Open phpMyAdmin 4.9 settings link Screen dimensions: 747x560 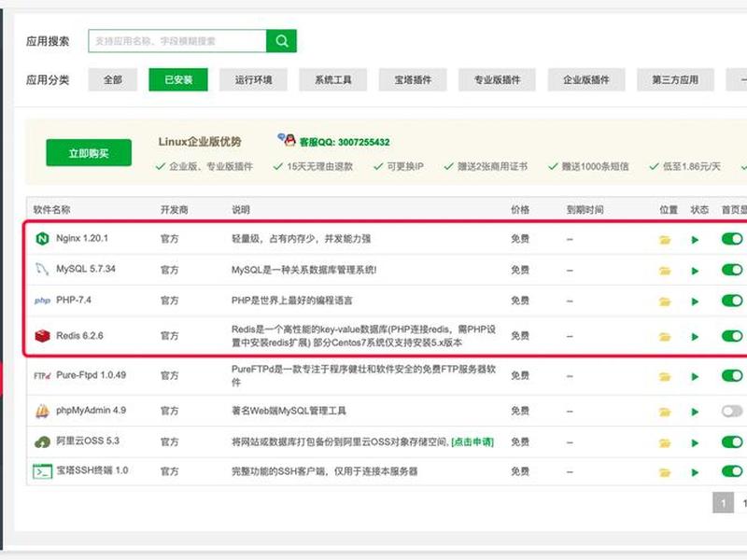[91, 410]
